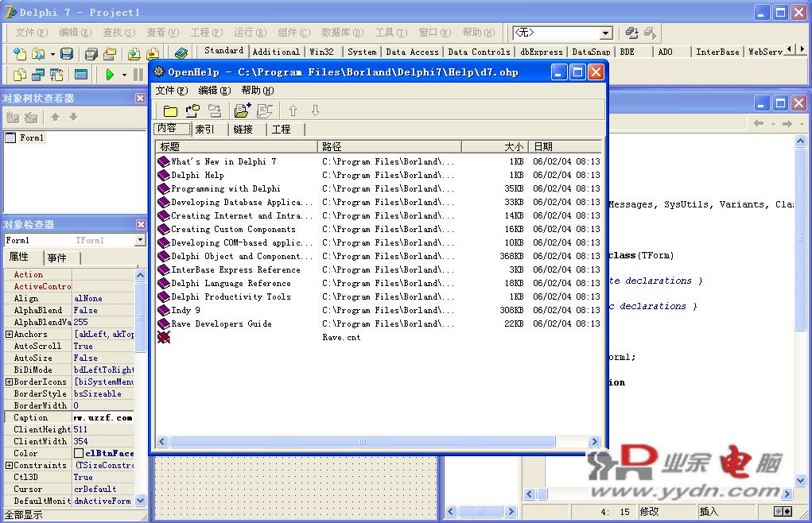
Task: Click Object TreeView up arrow icon
Action: pos(55,117)
